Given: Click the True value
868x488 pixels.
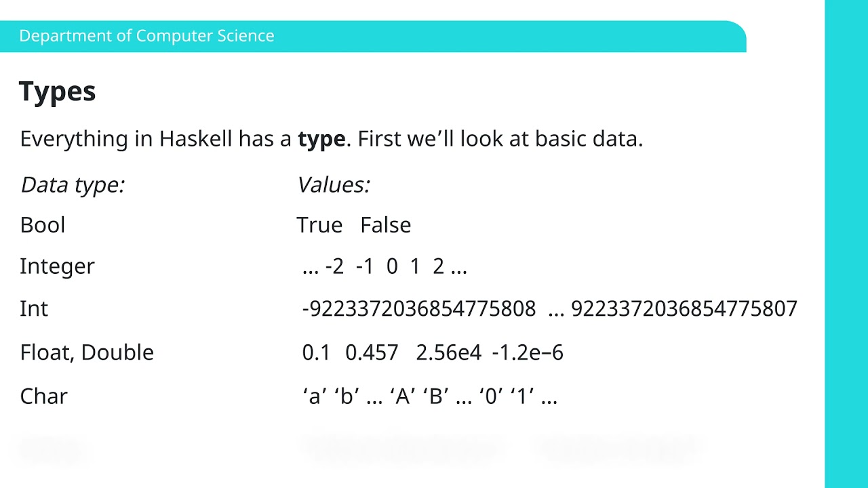Looking at the screenshot, I should 319,225.
